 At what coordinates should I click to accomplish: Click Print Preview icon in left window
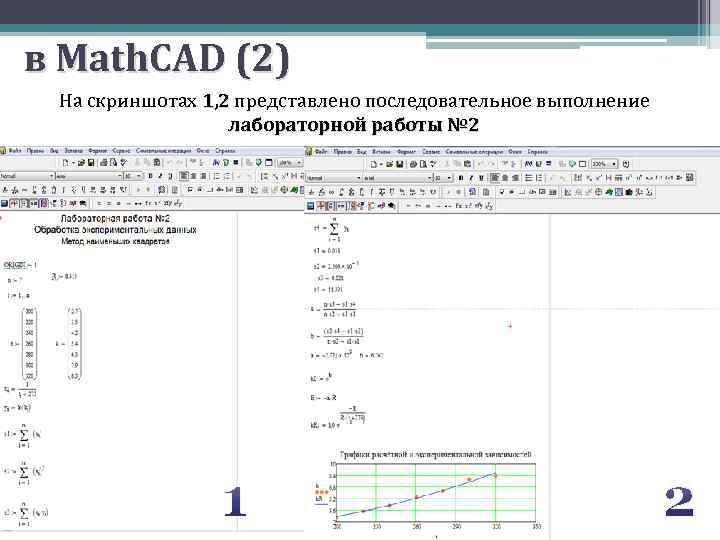[114, 163]
